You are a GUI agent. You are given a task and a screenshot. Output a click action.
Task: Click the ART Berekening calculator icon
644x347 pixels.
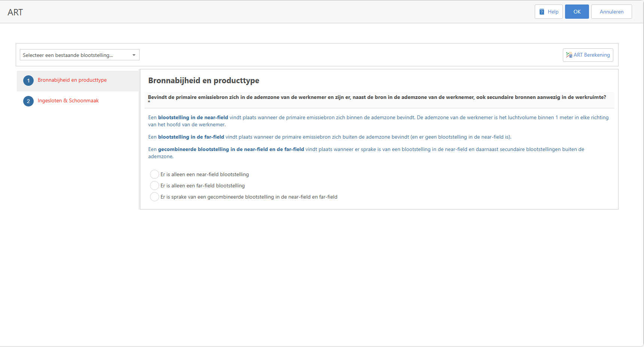pyautogui.click(x=569, y=55)
